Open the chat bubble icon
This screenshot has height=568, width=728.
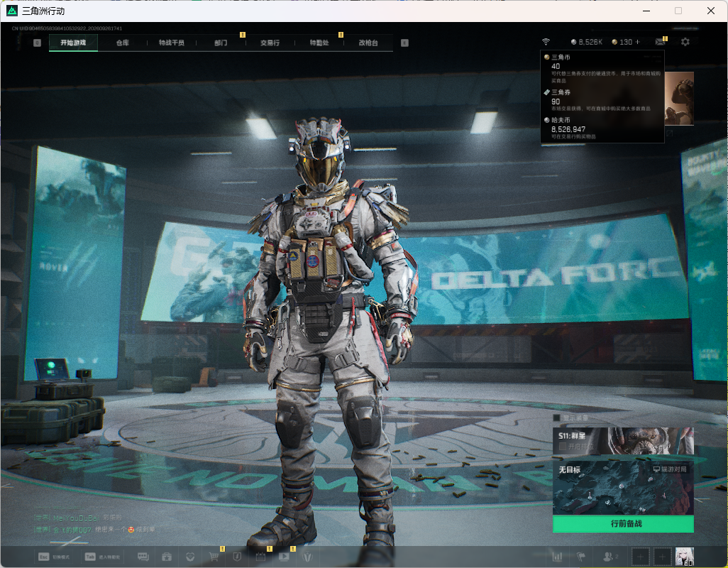click(x=143, y=557)
